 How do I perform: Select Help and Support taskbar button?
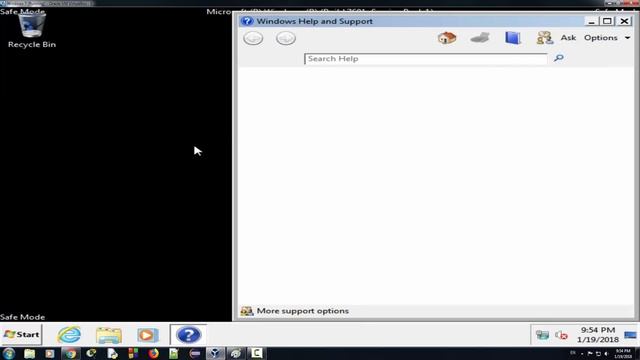(x=189, y=335)
